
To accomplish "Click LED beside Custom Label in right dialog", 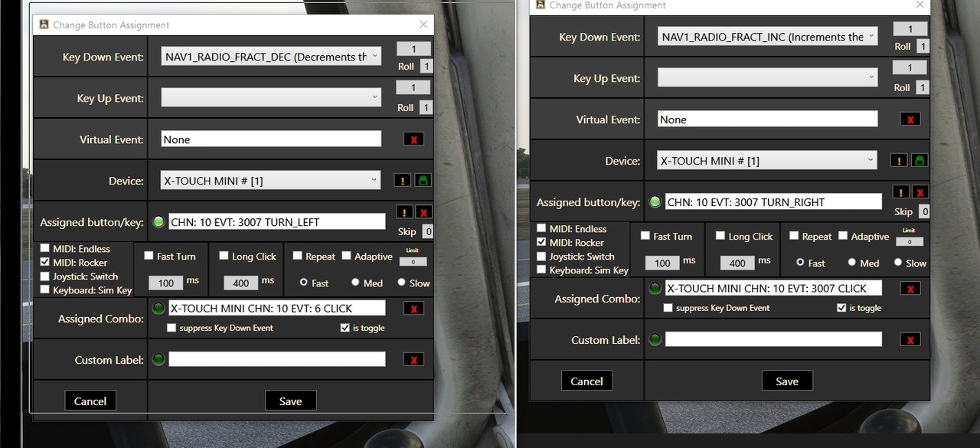I will pyautogui.click(x=655, y=340).
